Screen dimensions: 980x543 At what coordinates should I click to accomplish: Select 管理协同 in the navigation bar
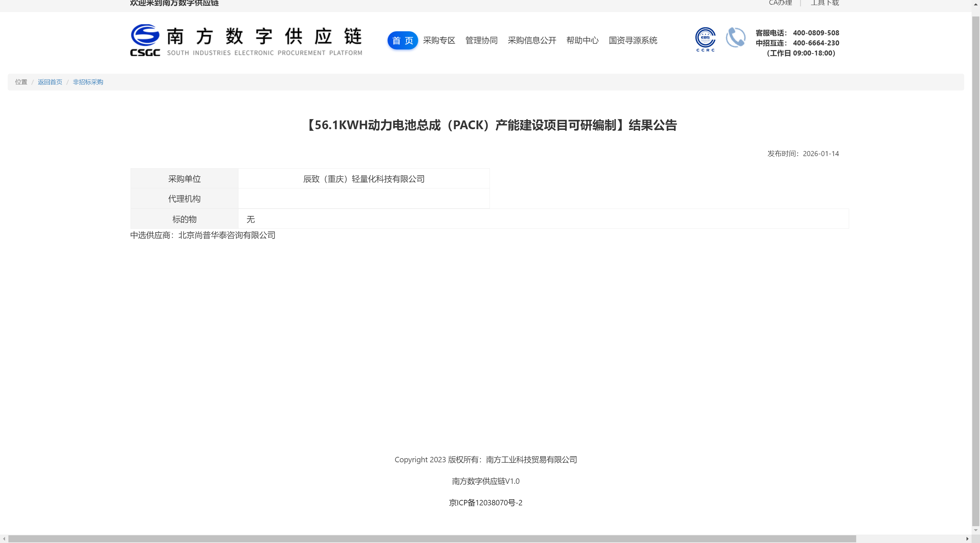tap(481, 40)
